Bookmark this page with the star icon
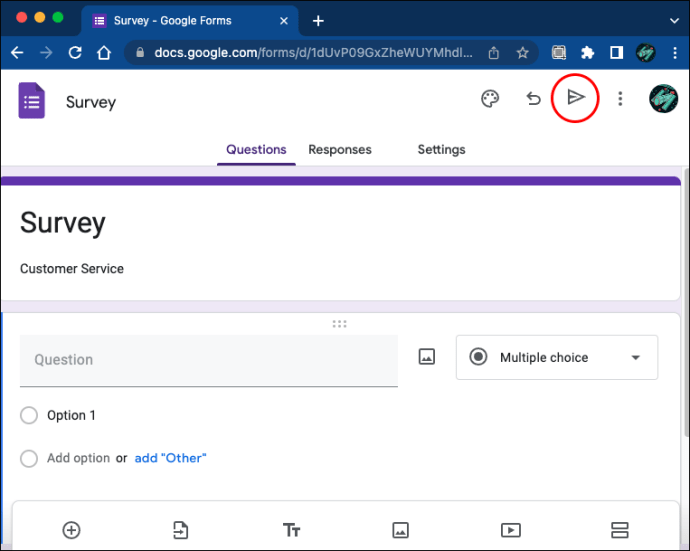Image resolution: width=690 pixels, height=551 pixels. [522, 53]
